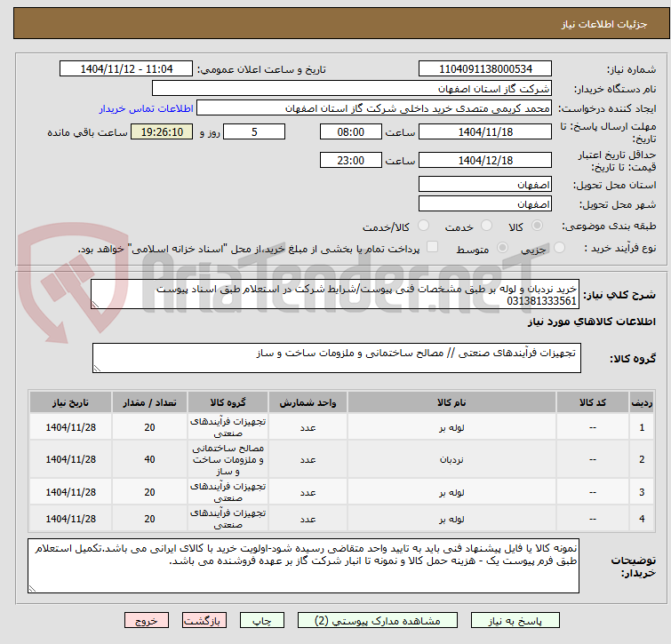Click the چاپ print button
The image size is (671, 644).
click(x=262, y=621)
